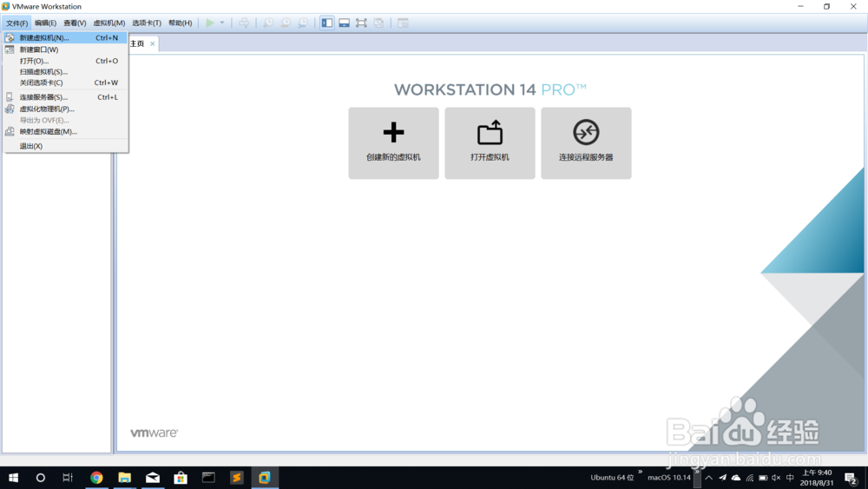Toggle the library sidebar view icon
This screenshot has height=489, width=868.
tap(327, 23)
